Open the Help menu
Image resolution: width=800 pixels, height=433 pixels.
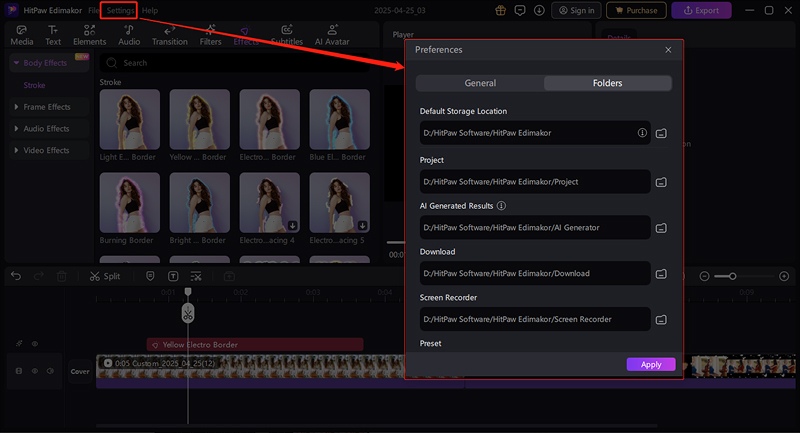click(x=149, y=10)
